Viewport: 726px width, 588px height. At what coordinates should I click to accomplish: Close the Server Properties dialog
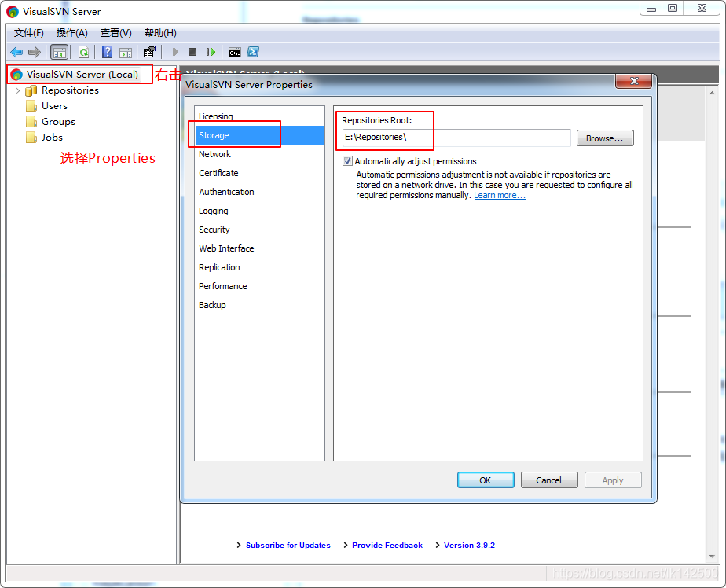coord(634,81)
